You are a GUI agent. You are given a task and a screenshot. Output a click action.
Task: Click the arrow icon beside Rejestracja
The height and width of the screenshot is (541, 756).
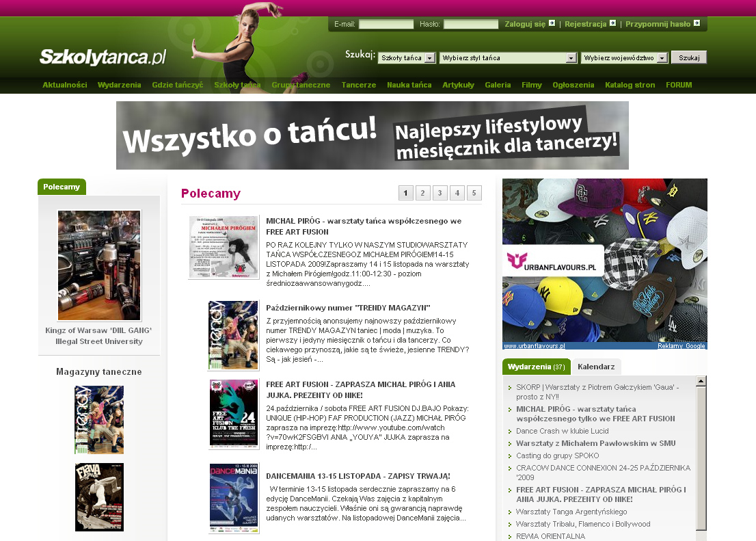(613, 23)
